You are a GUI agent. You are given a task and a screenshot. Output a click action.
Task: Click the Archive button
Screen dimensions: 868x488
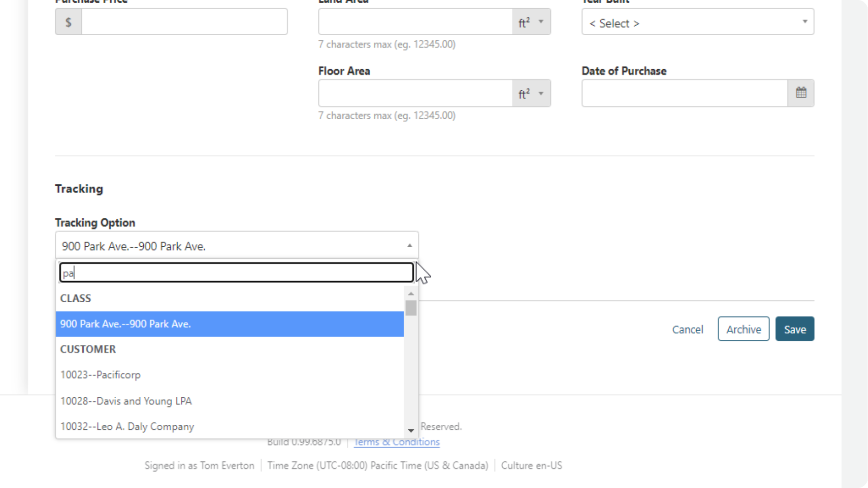click(743, 329)
